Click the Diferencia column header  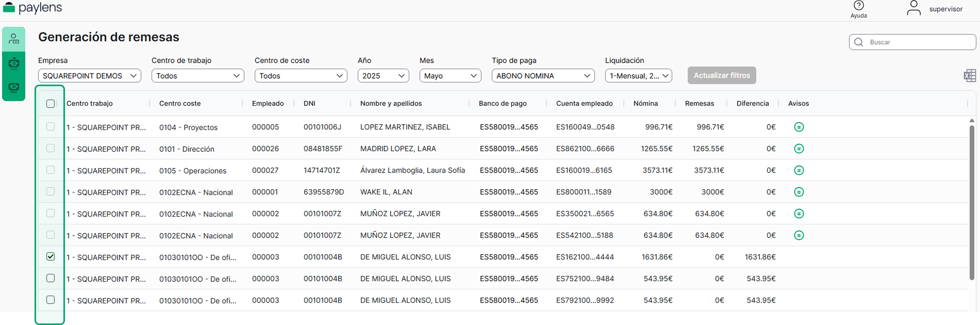click(x=752, y=103)
